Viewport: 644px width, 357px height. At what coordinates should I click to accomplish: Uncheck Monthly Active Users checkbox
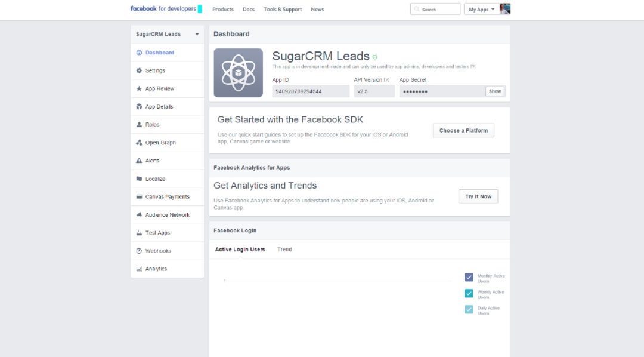[469, 277]
